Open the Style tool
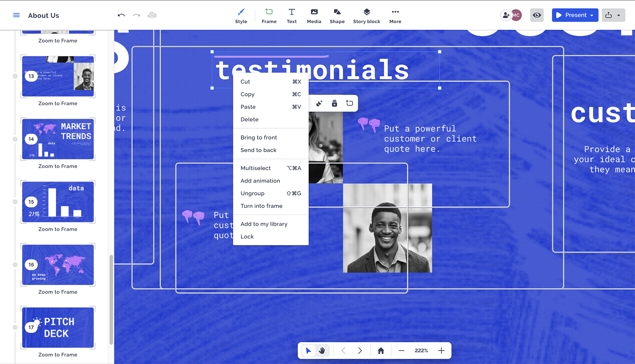This screenshot has height=364, width=635. [x=241, y=16]
